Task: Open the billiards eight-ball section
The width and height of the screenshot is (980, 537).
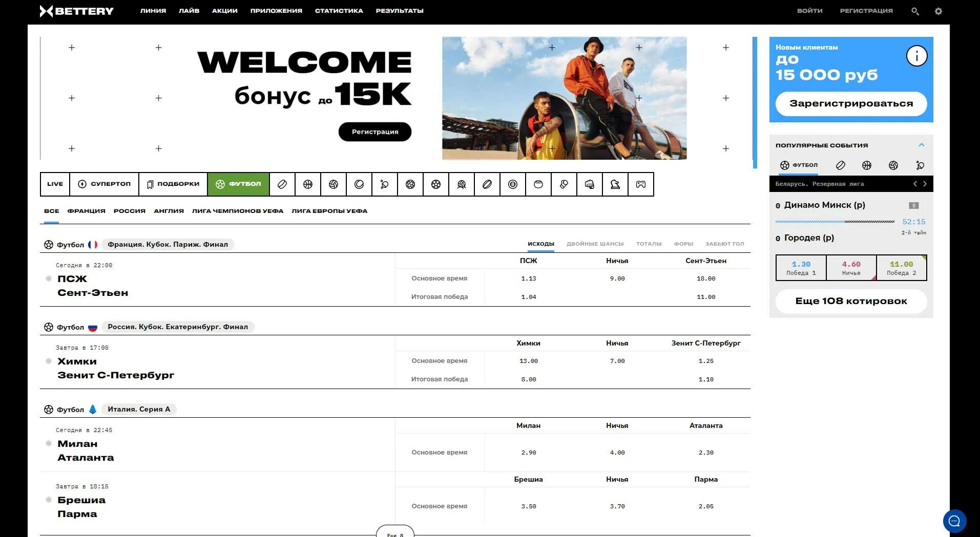Action: (513, 184)
